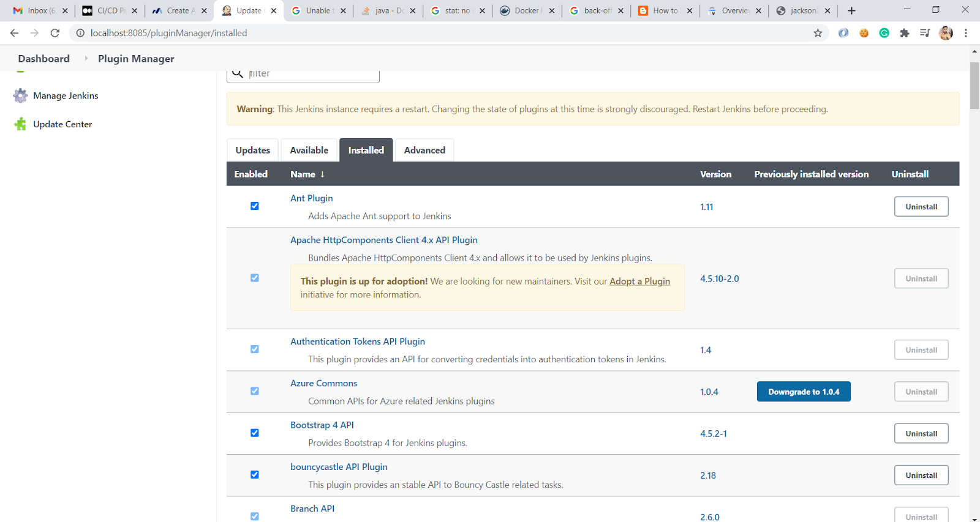The height and width of the screenshot is (522, 980).
Task: Open a new browser tab
Action: tap(851, 10)
